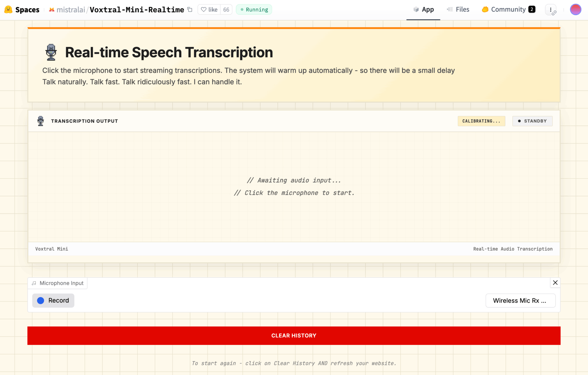The image size is (588, 375).
Task: Open the three-dot options menu
Action: click(551, 10)
